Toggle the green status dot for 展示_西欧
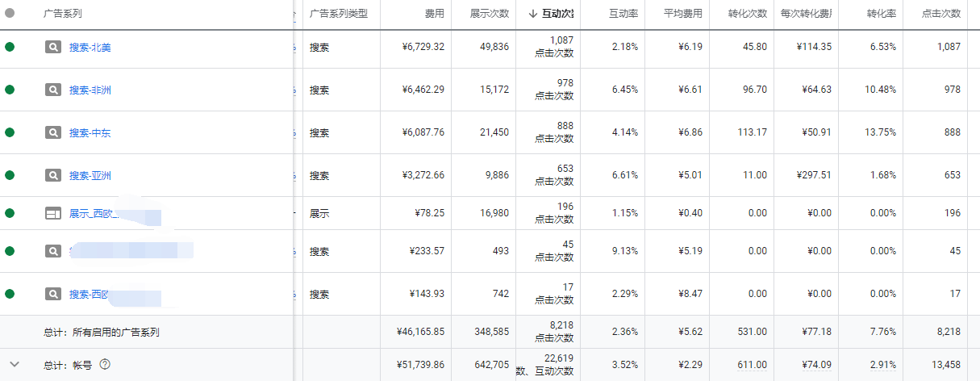 click(x=10, y=213)
